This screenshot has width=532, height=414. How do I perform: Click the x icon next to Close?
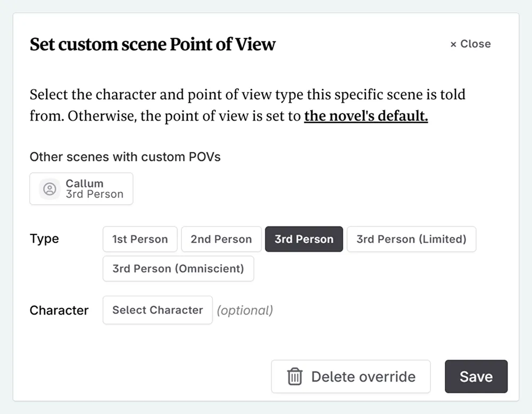click(x=453, y=44)
